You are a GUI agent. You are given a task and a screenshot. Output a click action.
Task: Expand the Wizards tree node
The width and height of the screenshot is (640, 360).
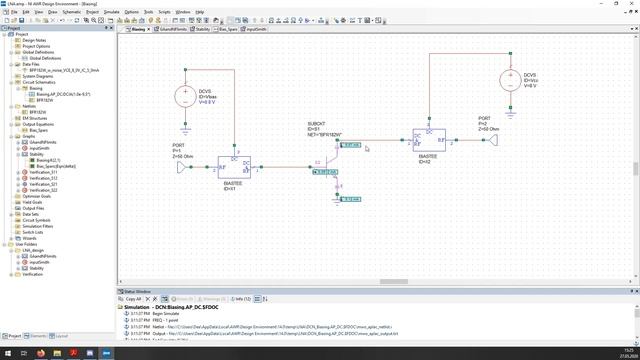(x=11, y=238)
